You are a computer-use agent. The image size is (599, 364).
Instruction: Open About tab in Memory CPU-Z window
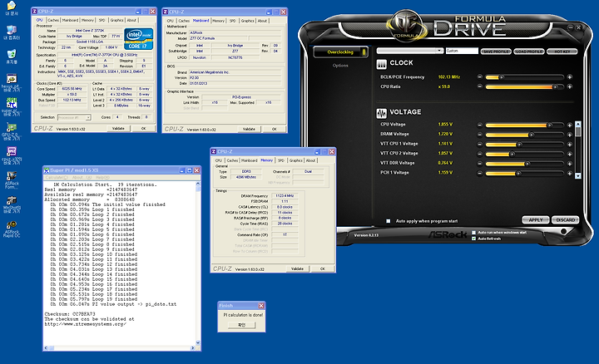pos(310,160)
